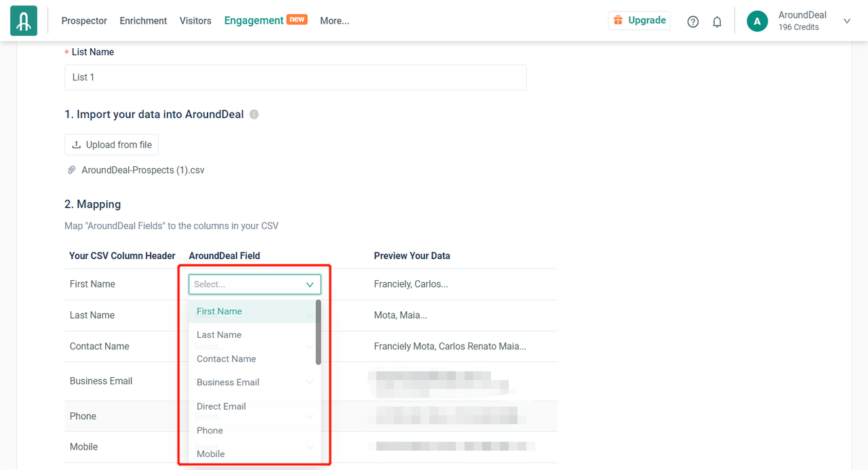Pick Business Email in the dropdown list
The height and width of the screenshot is (470, 868).
click(228, 383)
